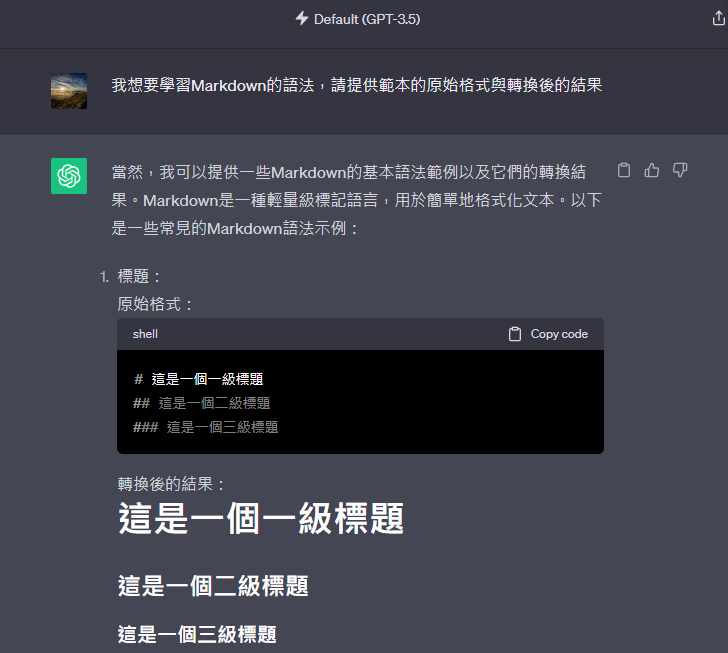Screen dimensions: 728x653
Task: Click the user profile avatar picture
Action: (69, 91)
